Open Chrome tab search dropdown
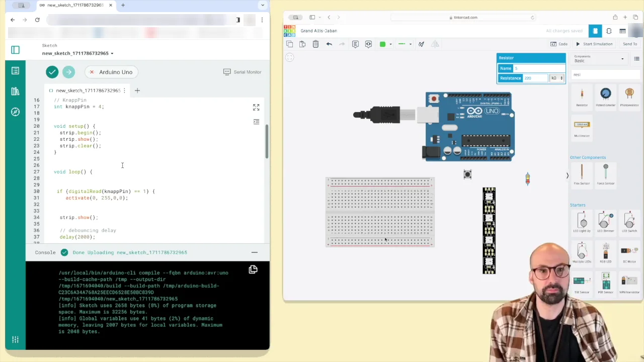644x362 pixels. pos(262,5)
